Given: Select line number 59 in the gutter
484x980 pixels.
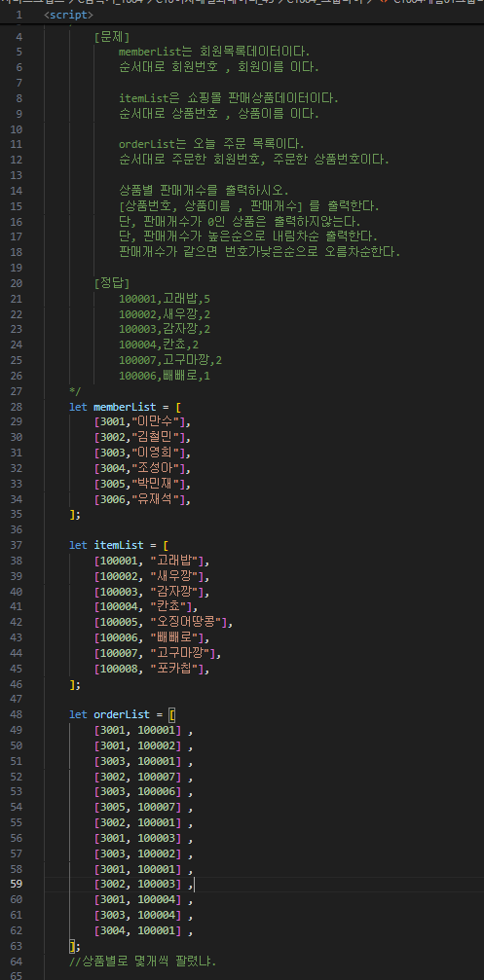Looking at the screenshot, I should (x=17, y=884).
